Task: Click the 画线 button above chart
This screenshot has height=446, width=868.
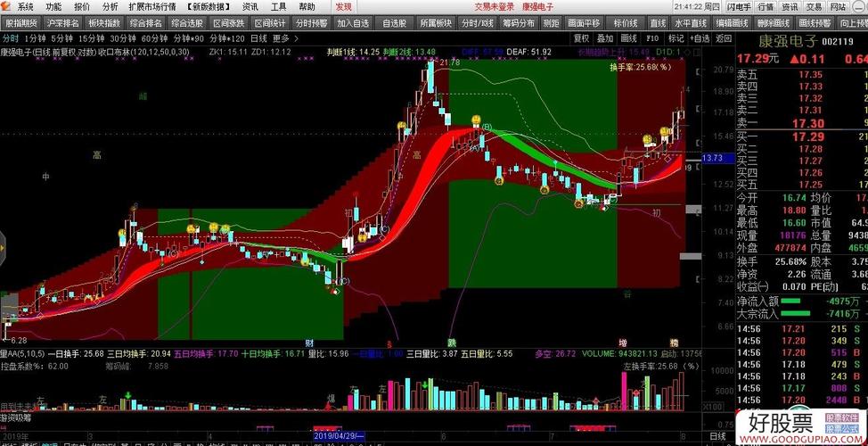Action: (x=629, y=38)
